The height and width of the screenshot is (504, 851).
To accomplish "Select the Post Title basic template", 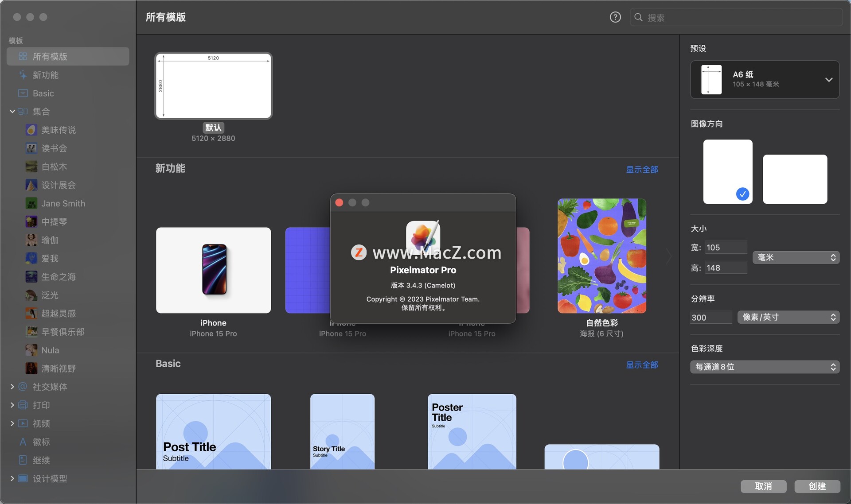I will pos(213,431).
